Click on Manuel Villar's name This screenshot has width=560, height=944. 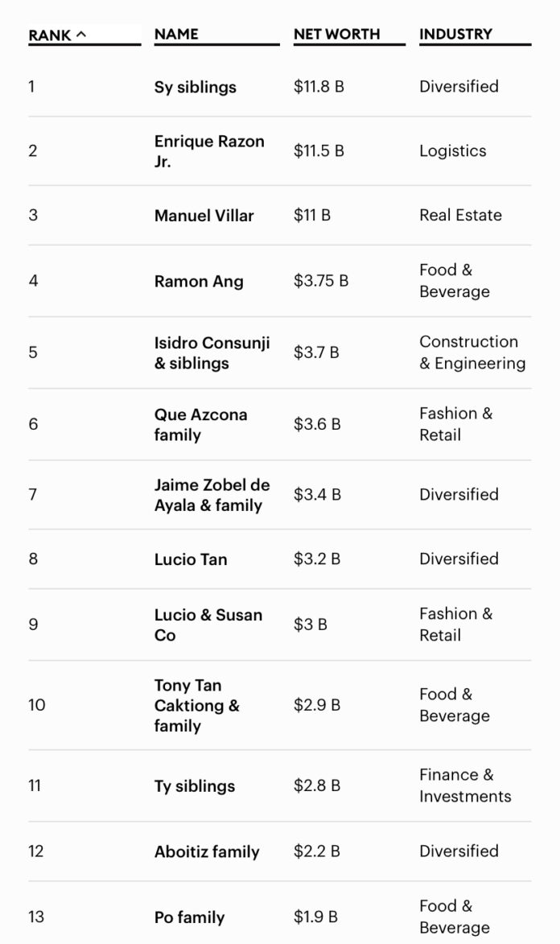point(204,216)
